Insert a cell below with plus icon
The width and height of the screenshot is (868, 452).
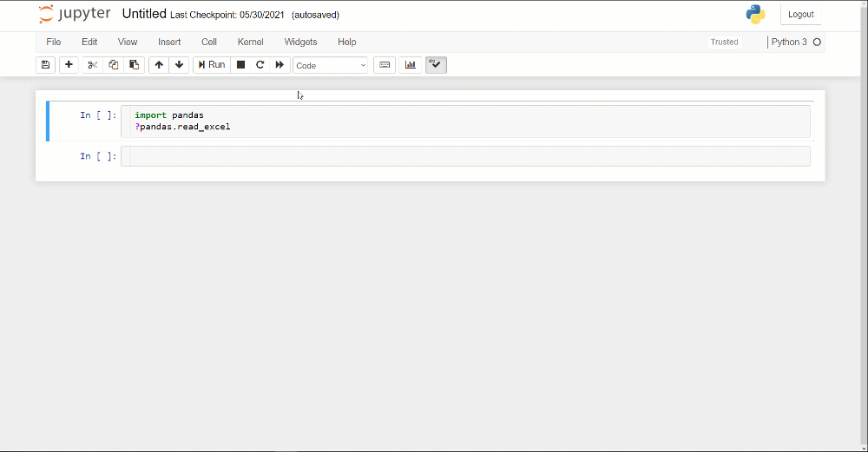[x=69, y=65]
